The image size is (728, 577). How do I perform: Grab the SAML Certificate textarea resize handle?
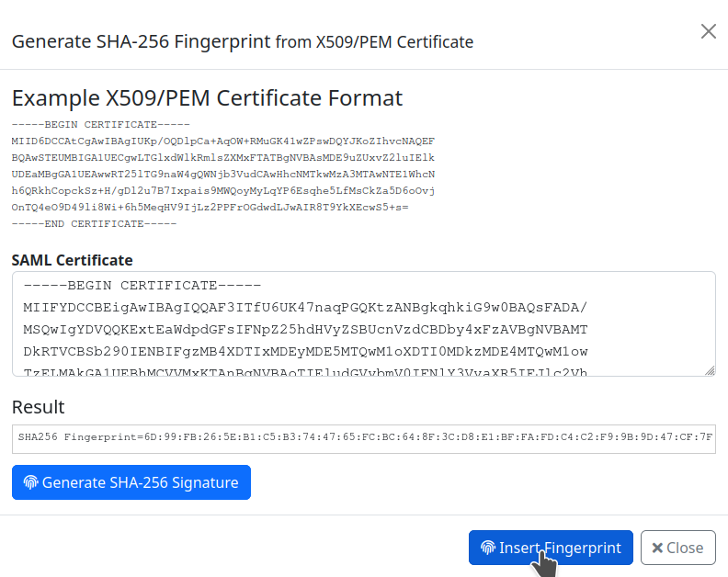(710, 369)
